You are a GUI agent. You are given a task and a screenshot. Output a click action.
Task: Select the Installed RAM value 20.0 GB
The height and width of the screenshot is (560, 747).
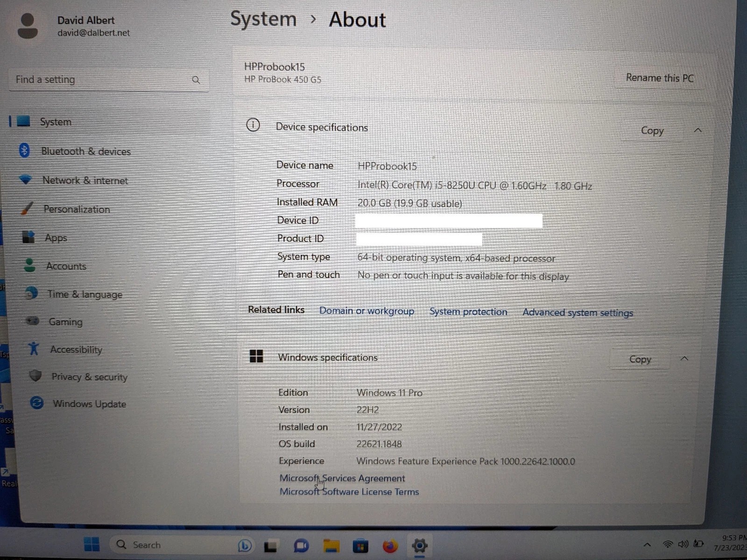tap(409, 203)
